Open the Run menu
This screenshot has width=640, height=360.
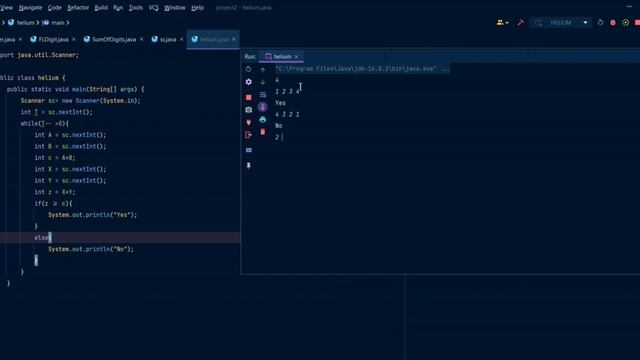pyautogui.click(x=118, y=8)
